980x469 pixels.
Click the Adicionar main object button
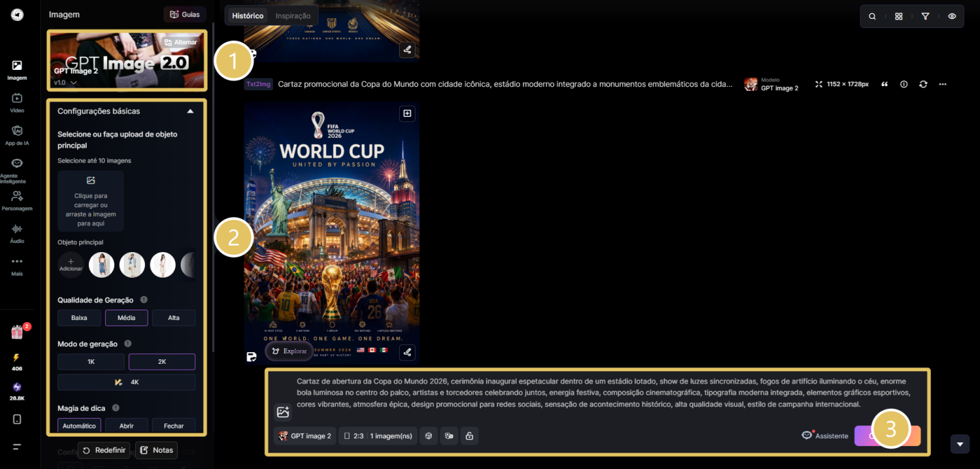tap(71, 265)
